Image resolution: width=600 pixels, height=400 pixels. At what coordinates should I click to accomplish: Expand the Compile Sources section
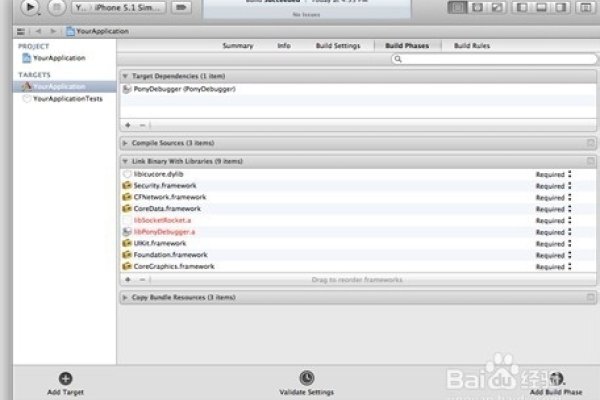tap(125, 143)
